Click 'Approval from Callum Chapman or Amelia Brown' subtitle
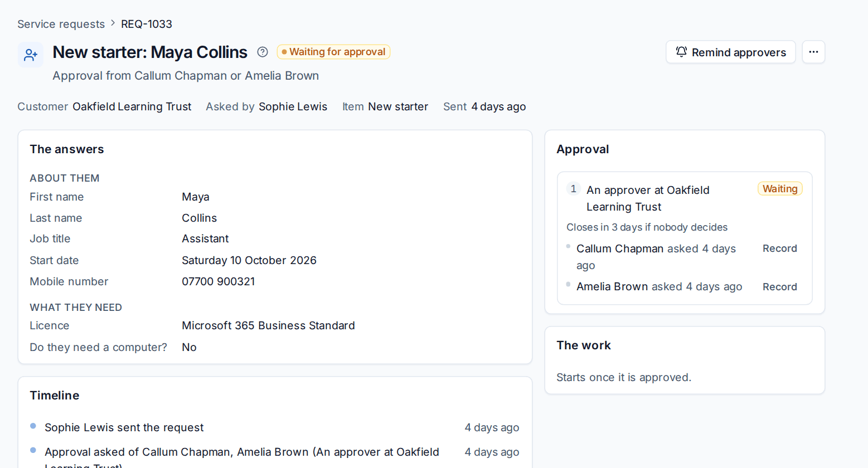The width and height of the screenshot is (868, 468). pyautogui.click(x=186, y=76)
